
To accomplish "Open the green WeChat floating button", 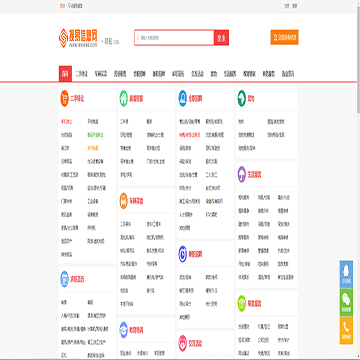I will (346, 302).
